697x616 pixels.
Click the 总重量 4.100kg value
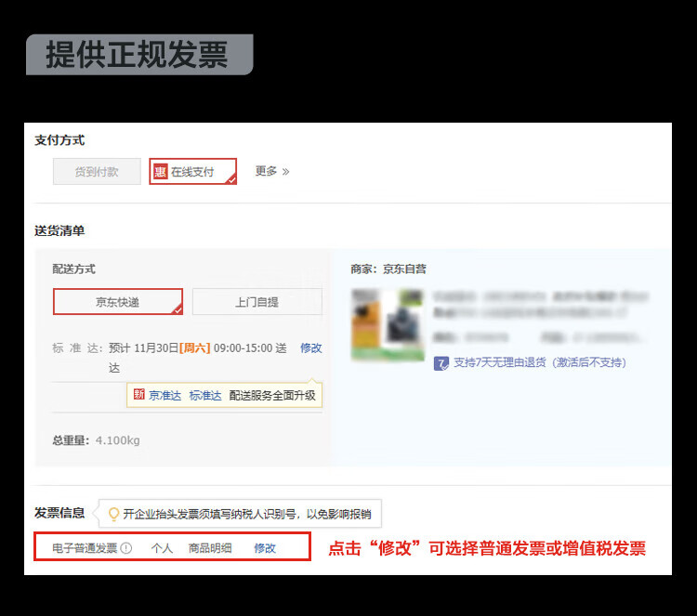(x=118, y=440)
